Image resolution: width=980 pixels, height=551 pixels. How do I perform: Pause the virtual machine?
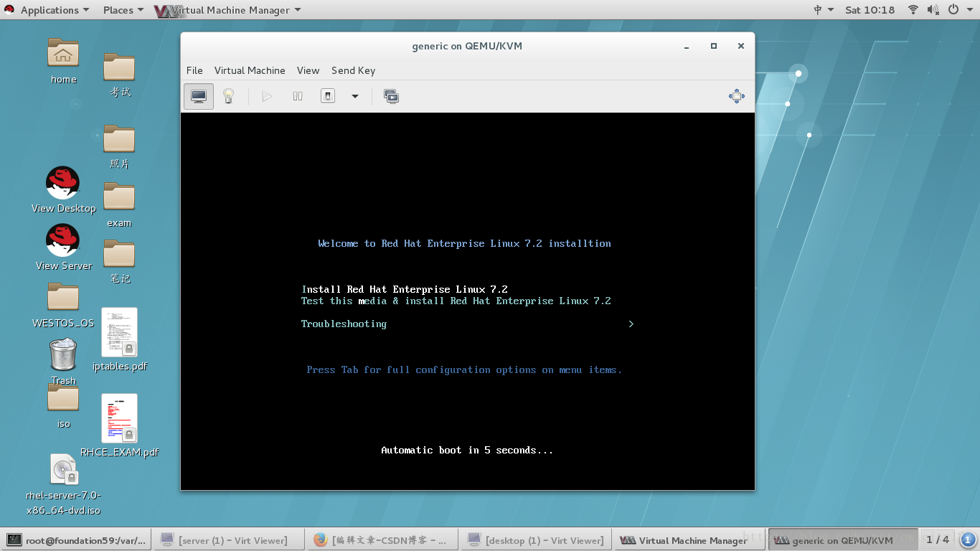298,96
